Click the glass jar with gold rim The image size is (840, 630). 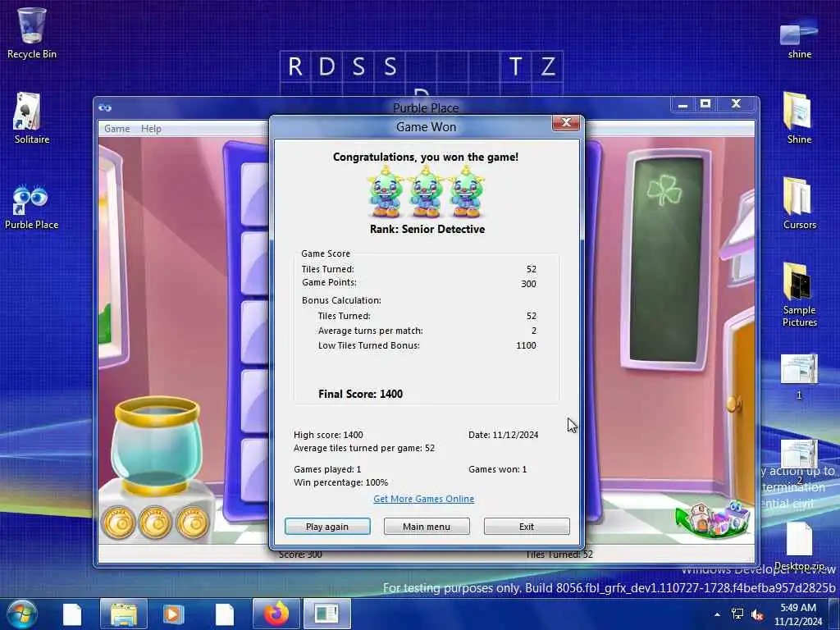[x=157, y=445]
